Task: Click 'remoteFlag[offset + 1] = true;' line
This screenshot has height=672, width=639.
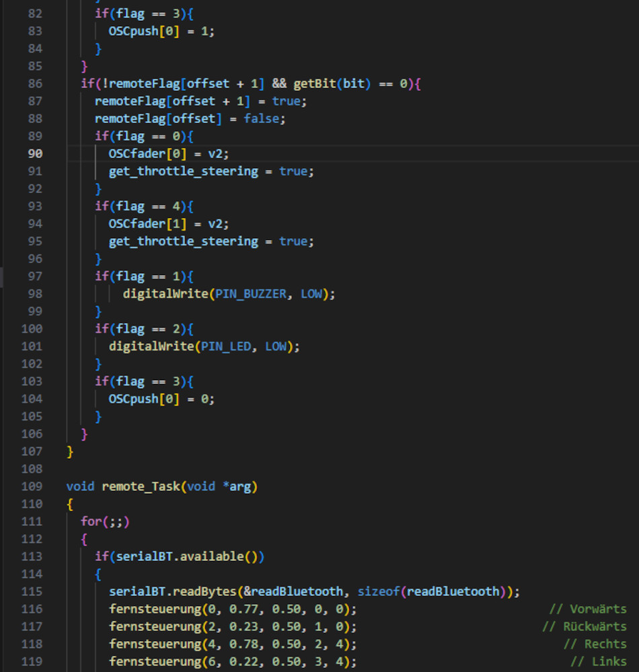Action: click(x=200, y=101)
